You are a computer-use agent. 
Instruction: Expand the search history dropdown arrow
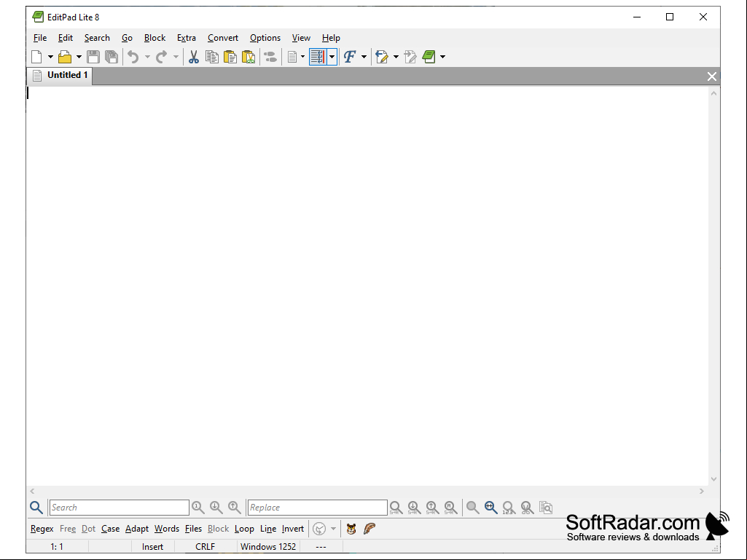point(334,529)
